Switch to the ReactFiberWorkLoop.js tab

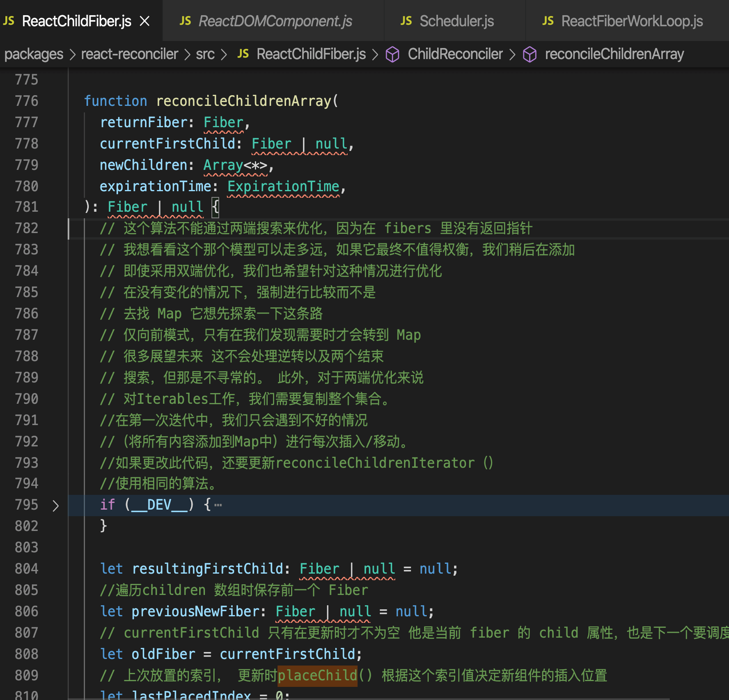[627, 21]
